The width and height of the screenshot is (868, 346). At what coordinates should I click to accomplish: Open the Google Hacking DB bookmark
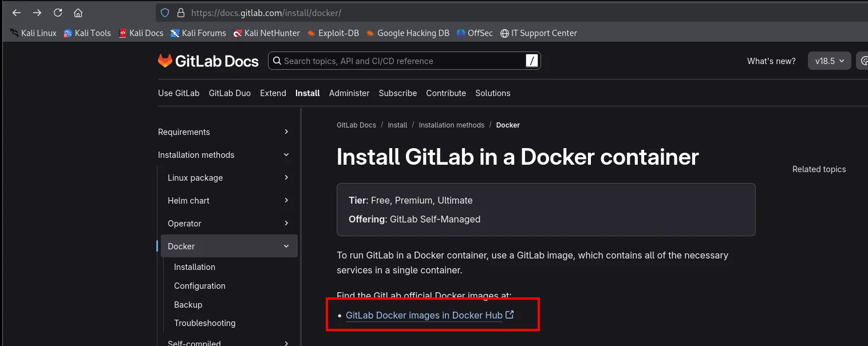pyautogui.click(x=408, y=33)
